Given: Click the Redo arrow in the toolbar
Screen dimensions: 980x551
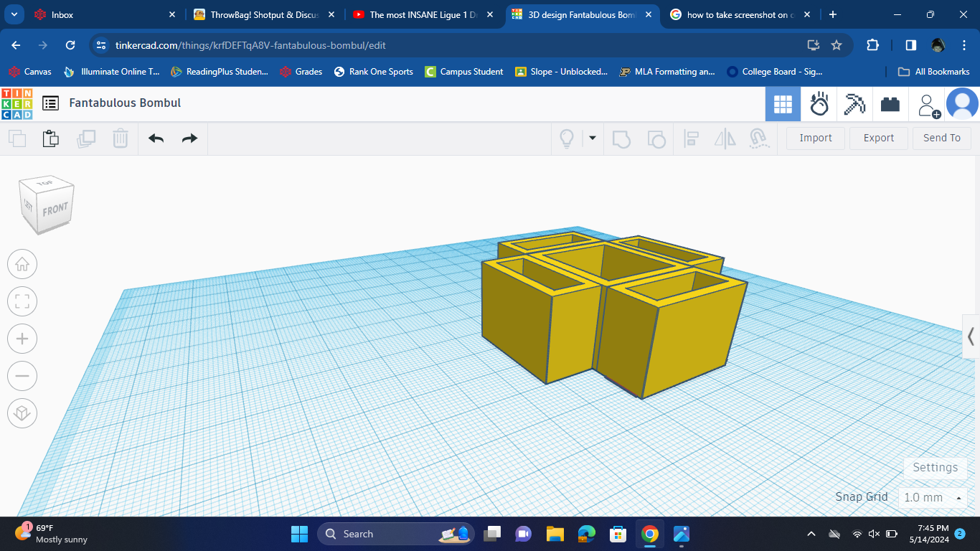Looking at the screenshot, I should point(189,138).
